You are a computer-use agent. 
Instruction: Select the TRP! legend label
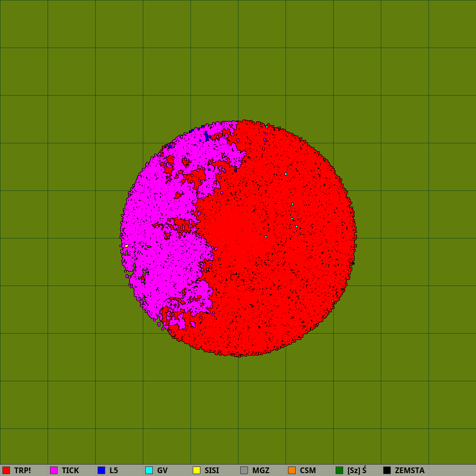click(22, 471)
